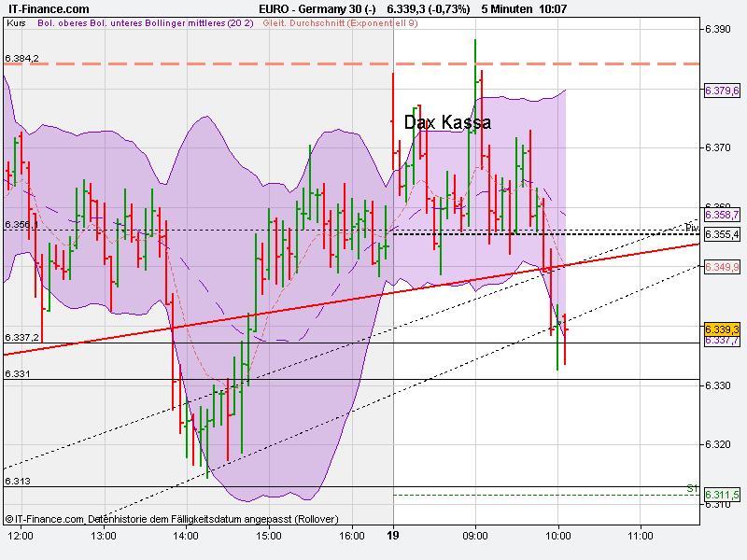Screen dimensions: 747x560
Task: Click the 'Kurs' legend label
Action: click(15, 25)
